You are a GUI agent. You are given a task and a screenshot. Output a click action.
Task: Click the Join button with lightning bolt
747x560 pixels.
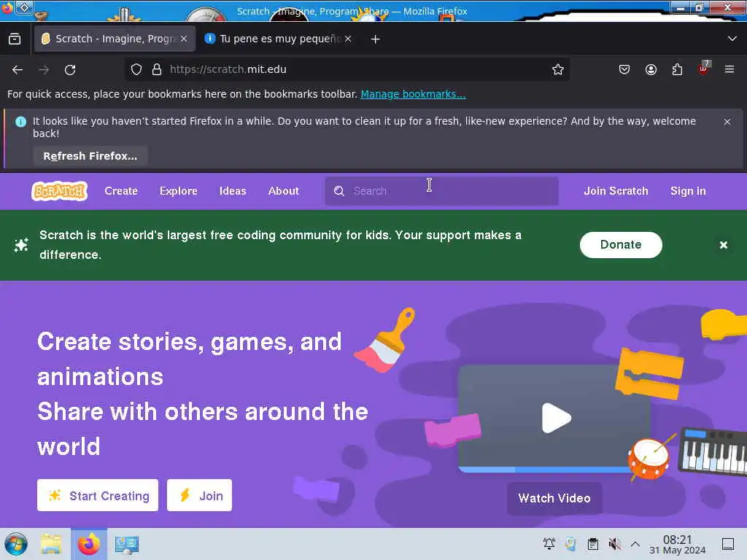(200, 495)
